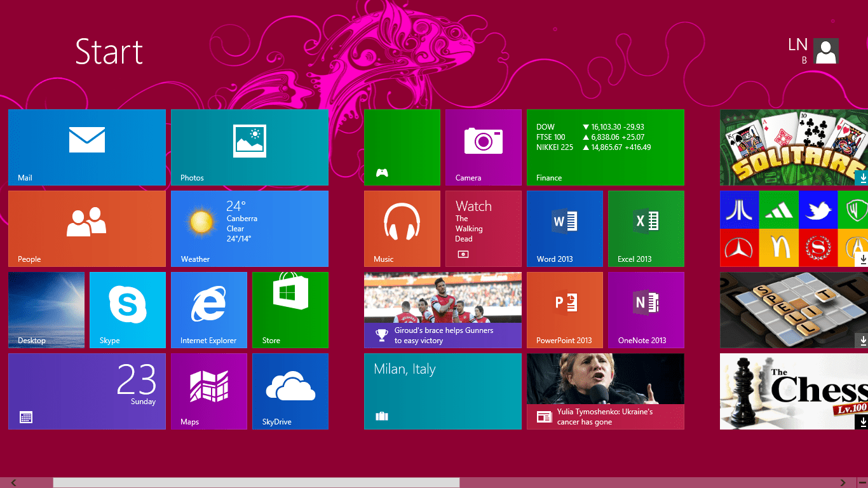Viewport: 868px width, 488px height.
Task: Open the Weather tile showing Canberra
Action: [x=250, y=229]
